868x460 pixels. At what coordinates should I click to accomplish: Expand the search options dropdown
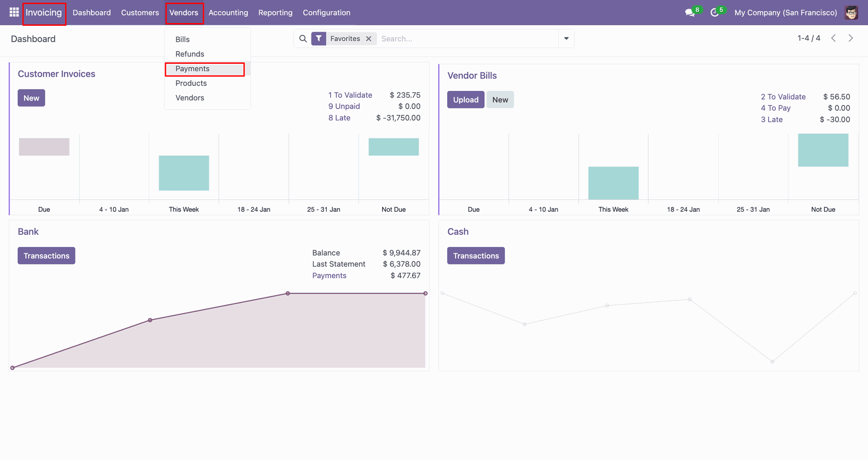pyautogui.click(x=566, y=39)
